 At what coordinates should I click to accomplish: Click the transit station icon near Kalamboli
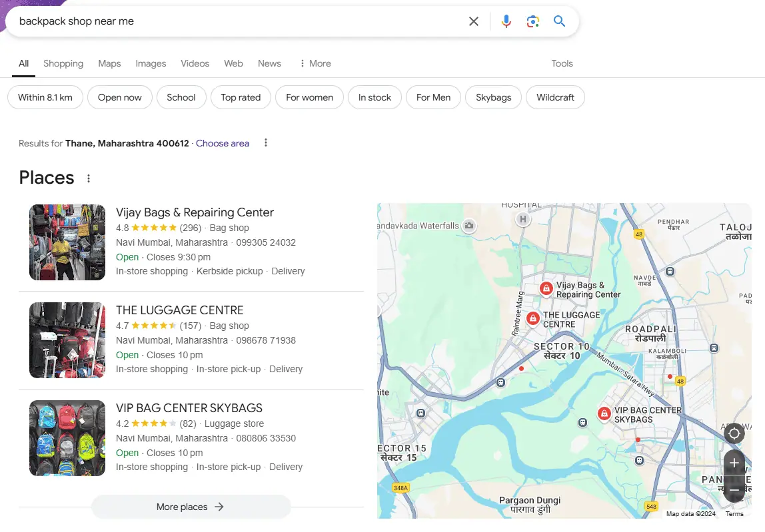[714, 348]
